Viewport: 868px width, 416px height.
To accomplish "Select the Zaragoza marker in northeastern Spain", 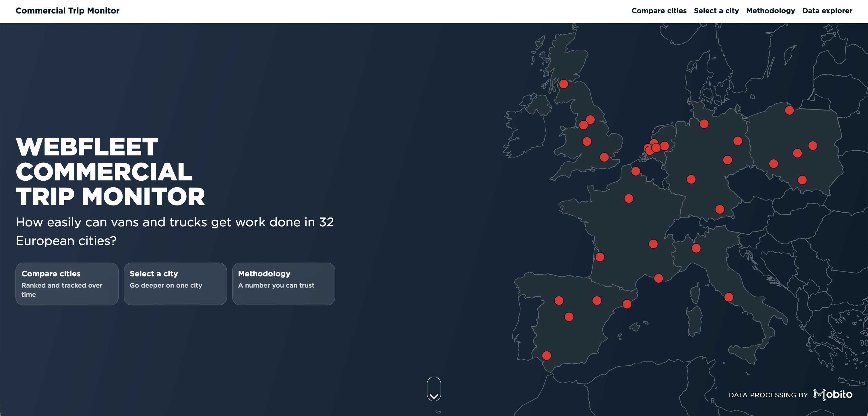I will tap(597, 300).
